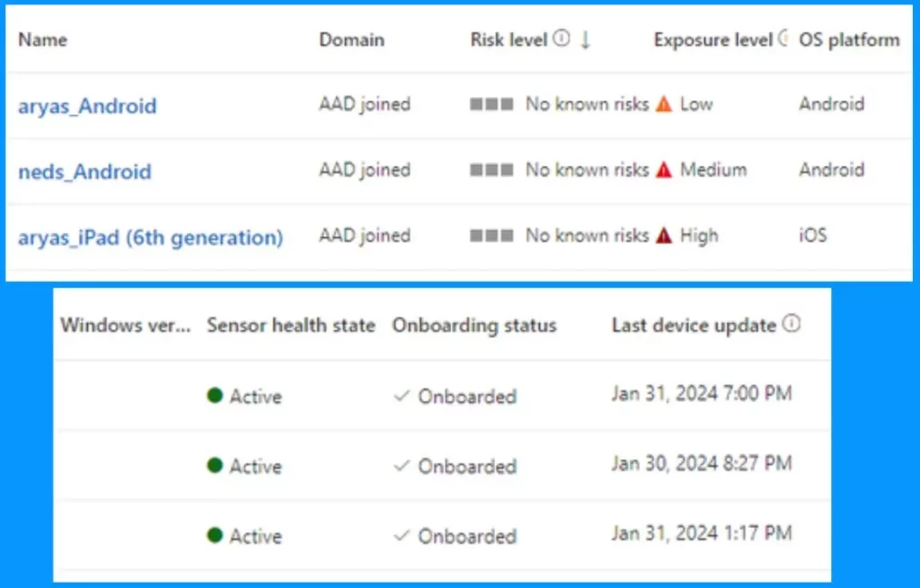920x588 pixels.
Task: Sort by the Domain column header
Action: coord(351,39)
